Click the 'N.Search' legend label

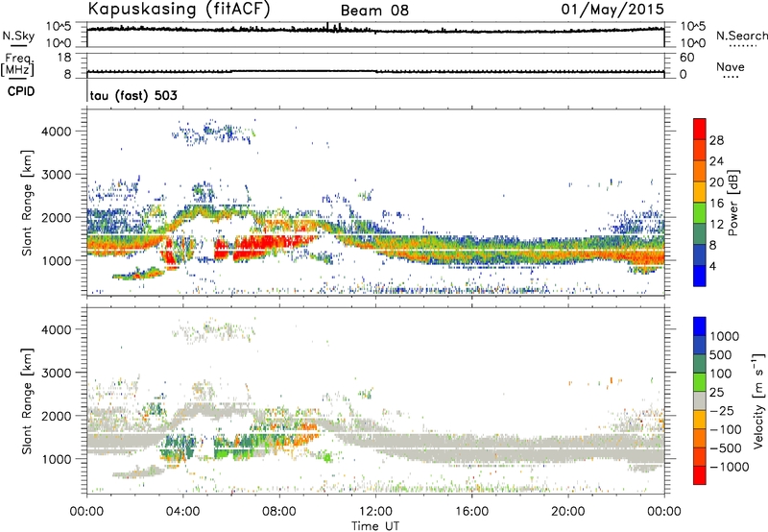click(x=742, y=36)
